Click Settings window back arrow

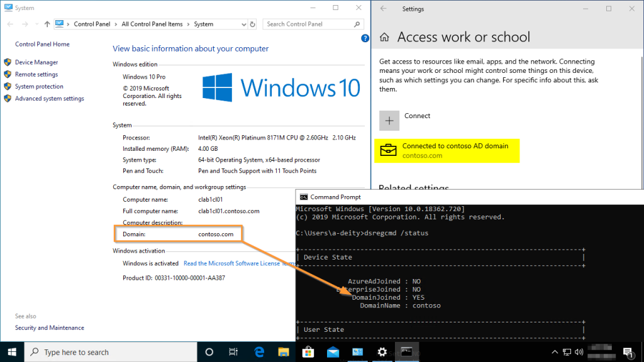[383, 9]
